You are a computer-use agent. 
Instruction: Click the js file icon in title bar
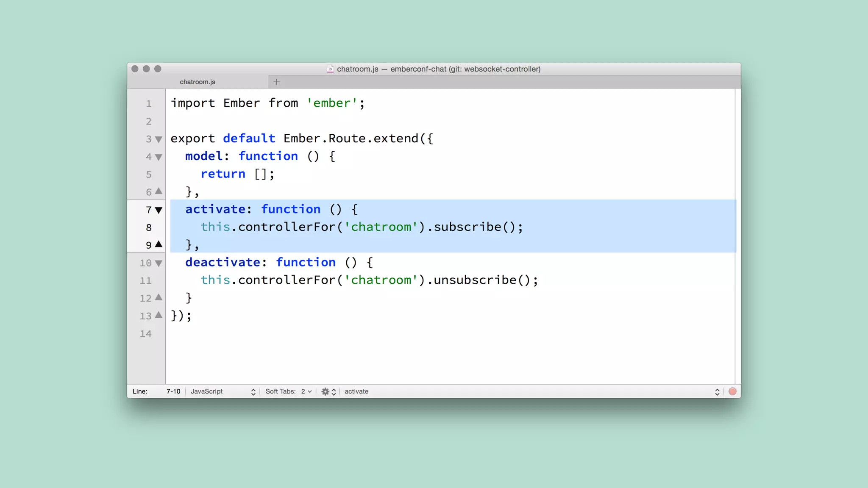pyautogui.click(x=330, y=69)
